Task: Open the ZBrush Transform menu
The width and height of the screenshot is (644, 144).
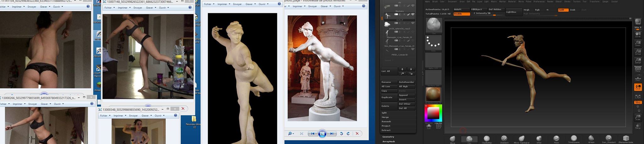Action: (594, 2)
